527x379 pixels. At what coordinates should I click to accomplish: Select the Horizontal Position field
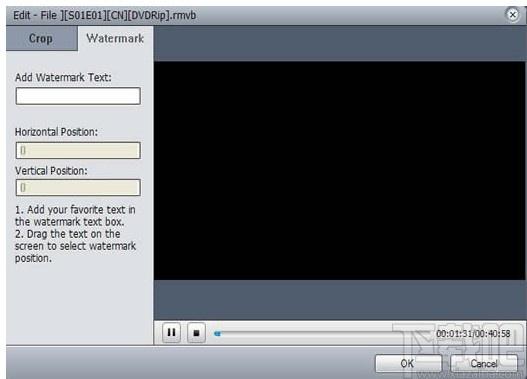pos(78,150)
